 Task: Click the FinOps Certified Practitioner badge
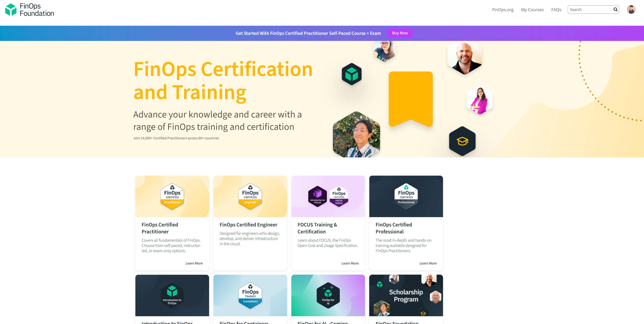[x=172, y=196]
